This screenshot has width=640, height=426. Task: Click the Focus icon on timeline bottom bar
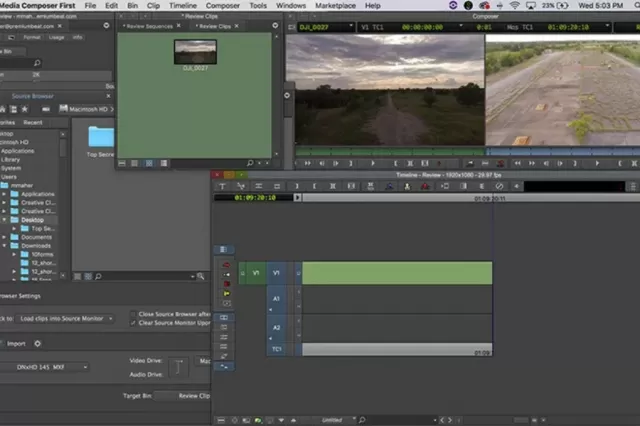pyautogui.click(x=235, y=420)
